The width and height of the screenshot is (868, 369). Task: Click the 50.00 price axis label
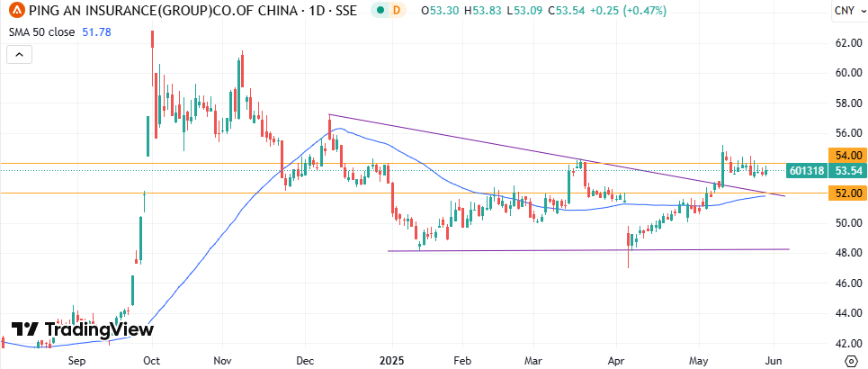pos(848,223)
